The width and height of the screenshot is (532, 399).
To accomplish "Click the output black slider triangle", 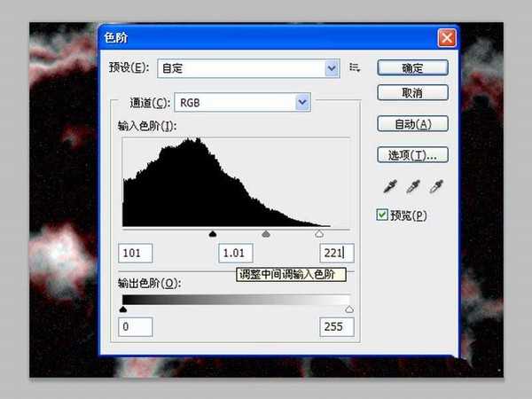I will click(x=122, y=309).
